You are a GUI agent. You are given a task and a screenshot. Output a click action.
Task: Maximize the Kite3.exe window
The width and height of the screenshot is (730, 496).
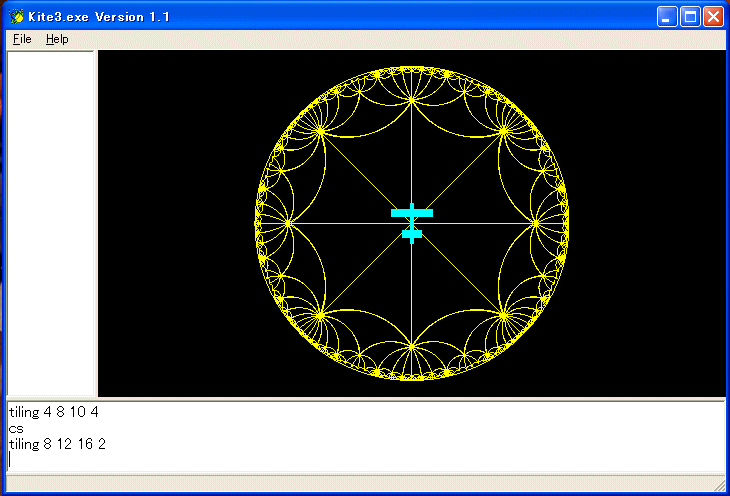click(x=690, y=17)
